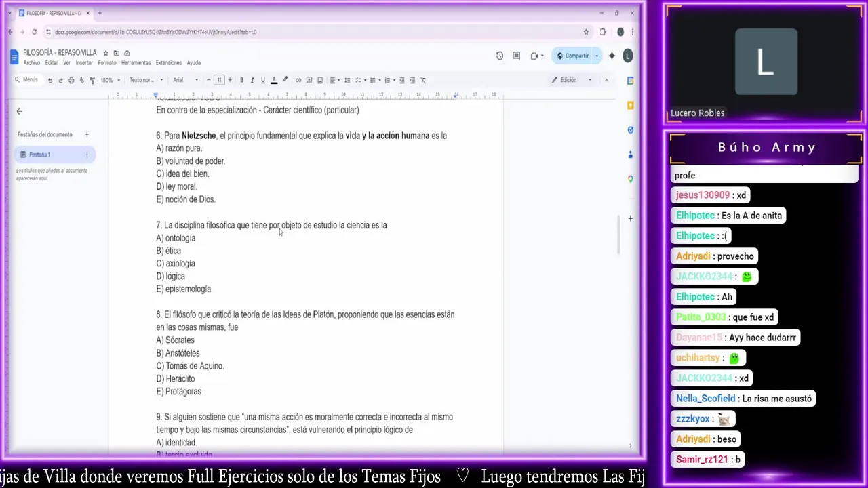Image resolution: width=868 pixels, height=488 pixels.
Task: Apply underline formatting
Action: point(263,80)
